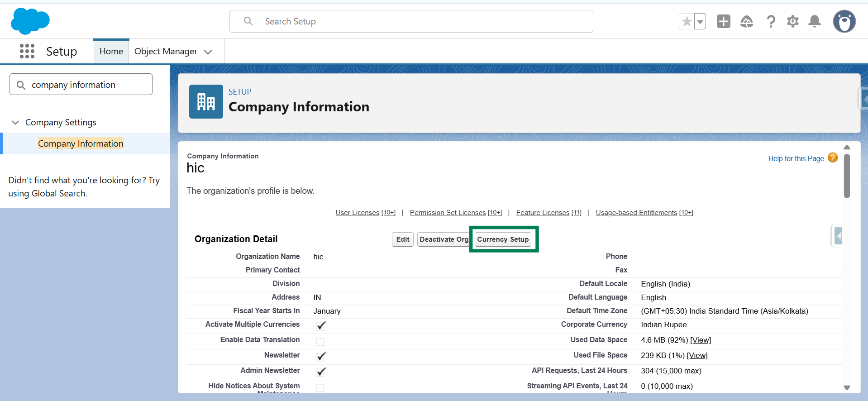Open the Help question mark icon

point(771,21)
